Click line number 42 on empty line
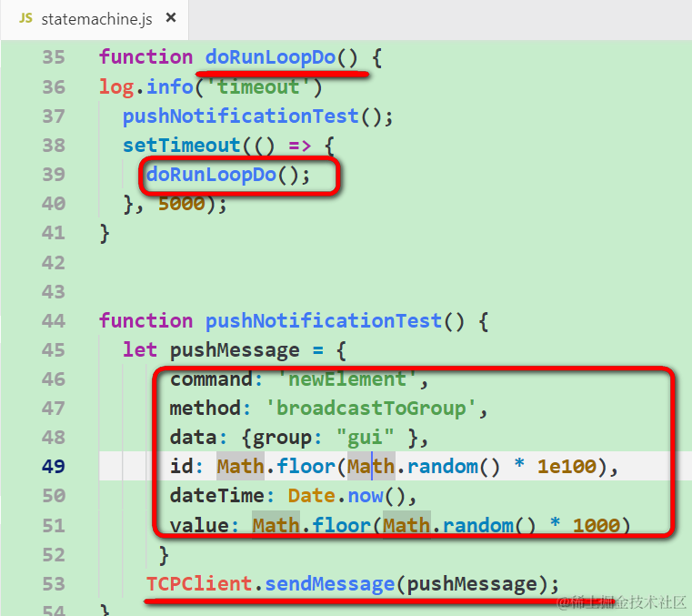The image size is (692, 616). pyautogui.click(x=54, y=262)
